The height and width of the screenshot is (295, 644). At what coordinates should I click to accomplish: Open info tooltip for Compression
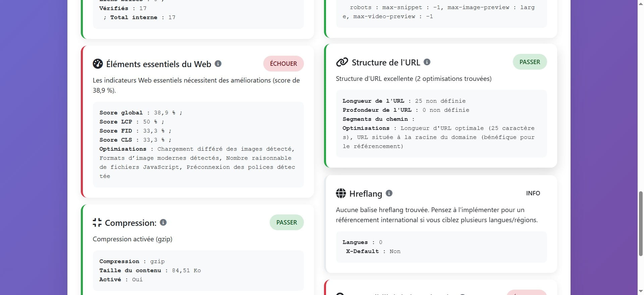(163, 222)
